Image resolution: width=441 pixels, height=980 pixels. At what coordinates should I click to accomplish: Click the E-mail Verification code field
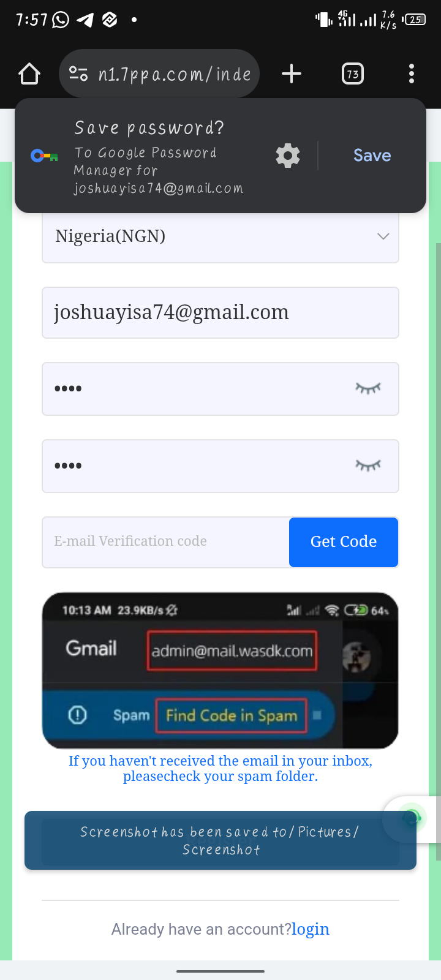point(165,542)
